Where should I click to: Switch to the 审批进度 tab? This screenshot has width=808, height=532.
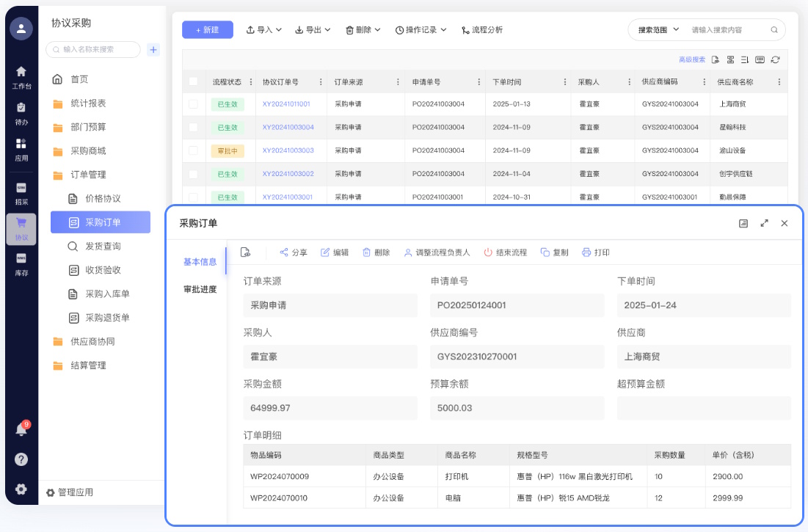pyautogui.click(x=200, y=289)
